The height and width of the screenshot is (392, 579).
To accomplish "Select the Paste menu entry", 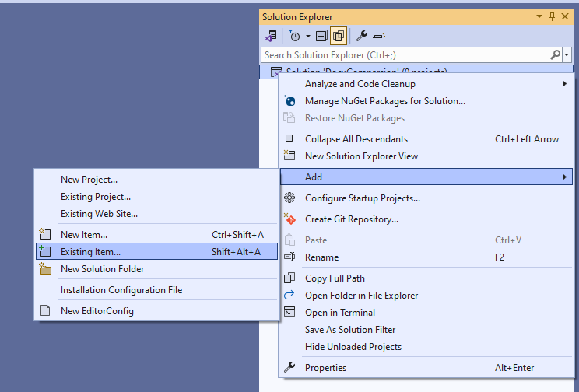I will pyautogui.click(x=426, y=240).
